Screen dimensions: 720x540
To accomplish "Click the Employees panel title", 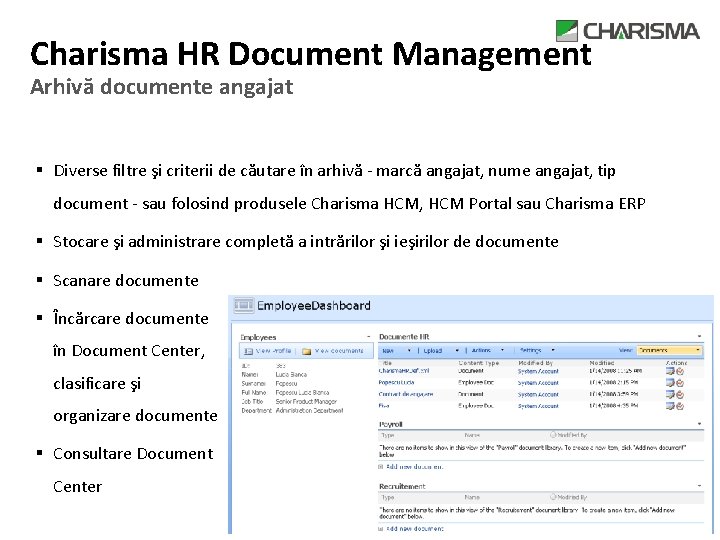I will [x=258, y=338].
